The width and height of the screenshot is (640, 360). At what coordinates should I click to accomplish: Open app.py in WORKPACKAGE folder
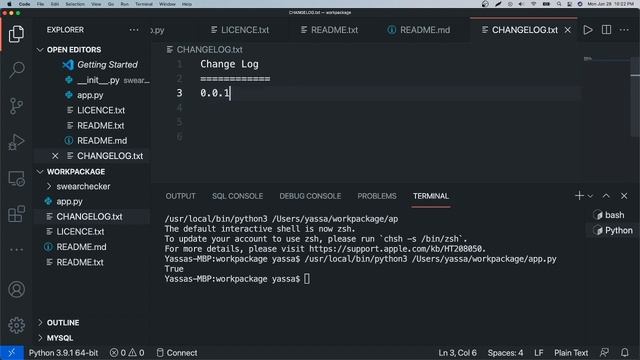click(x=69, y=202)
